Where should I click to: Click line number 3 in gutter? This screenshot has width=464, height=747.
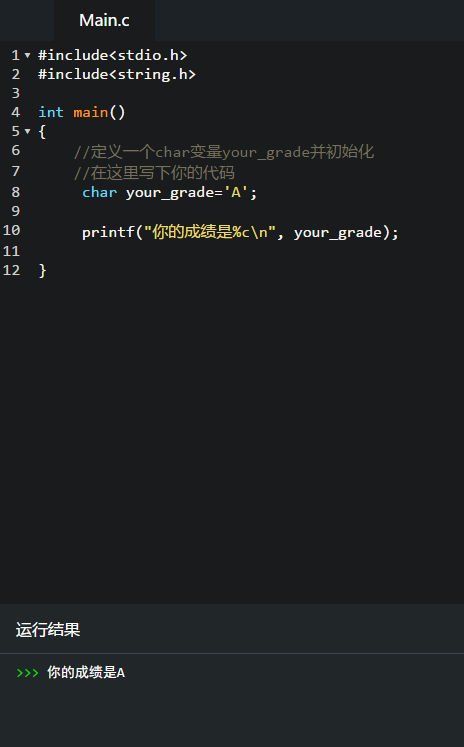(x=16, y=93)
